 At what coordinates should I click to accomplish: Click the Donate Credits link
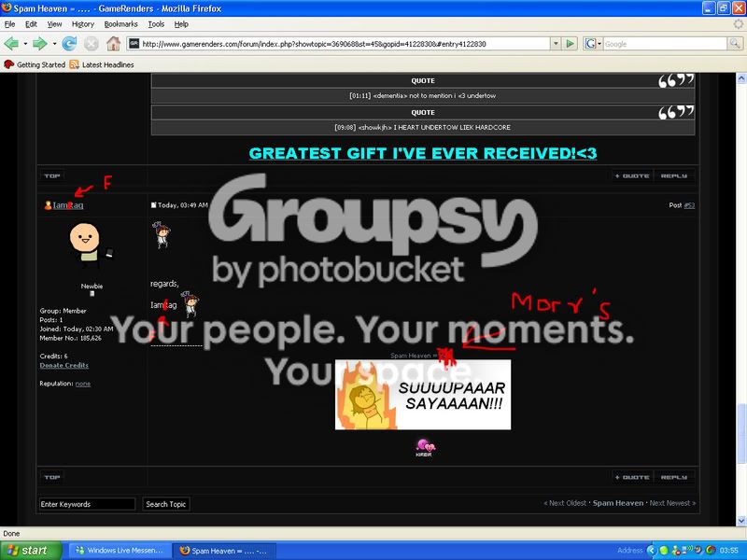63,365
